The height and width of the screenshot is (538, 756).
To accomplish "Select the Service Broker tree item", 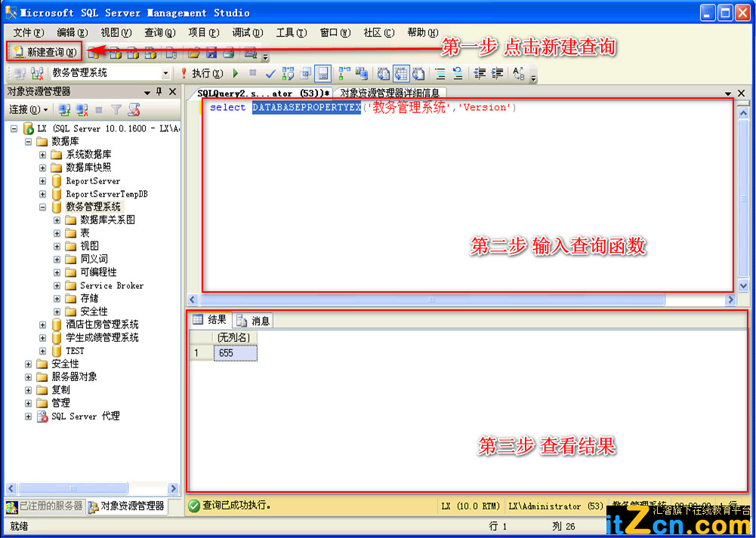I will (x=112, y=286).
